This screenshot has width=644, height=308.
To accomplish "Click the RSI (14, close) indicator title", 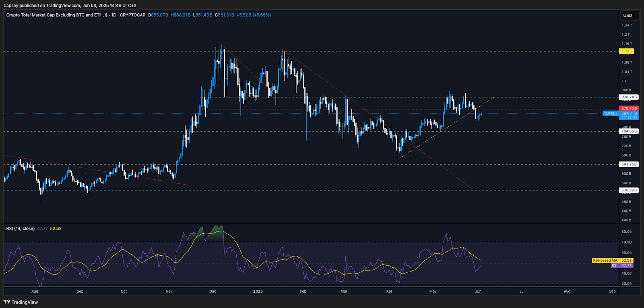I will click(20, 229).
